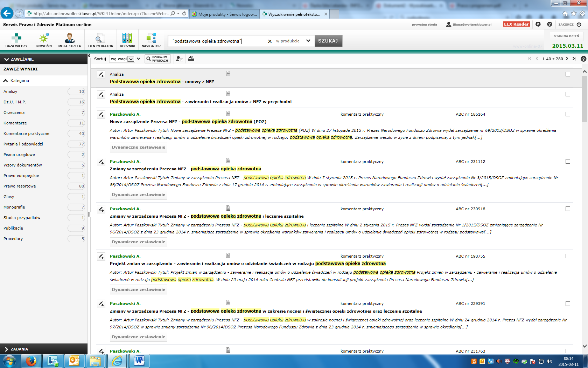588x368 pixels.
Task: Jump to last results page
Action: (x=574, y=59)
